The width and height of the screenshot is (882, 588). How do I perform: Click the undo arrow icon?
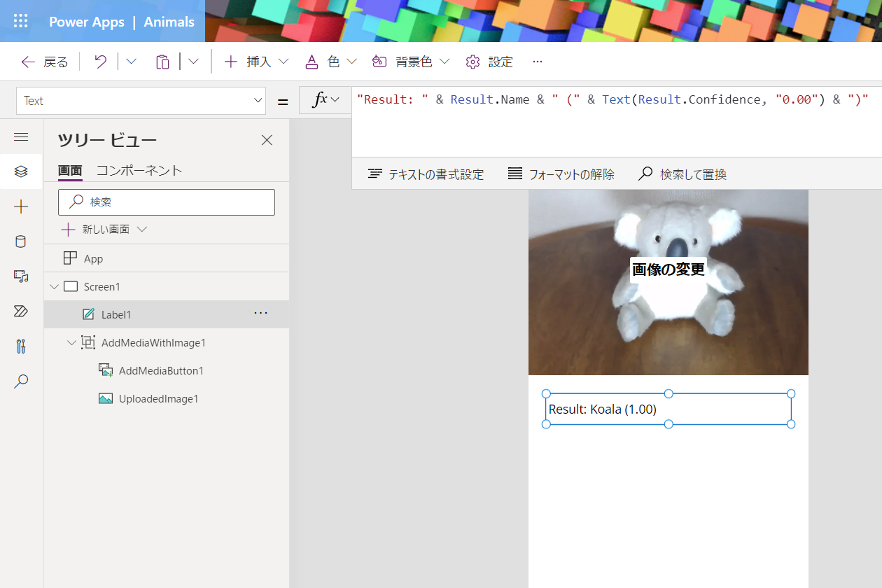tap(100, 62)
